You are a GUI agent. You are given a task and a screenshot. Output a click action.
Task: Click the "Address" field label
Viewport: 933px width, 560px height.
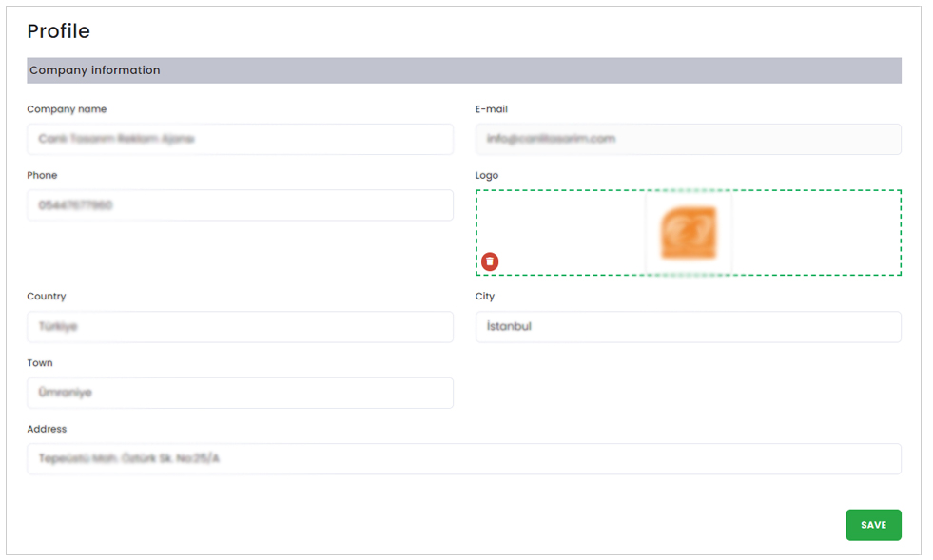pos(47,429)
